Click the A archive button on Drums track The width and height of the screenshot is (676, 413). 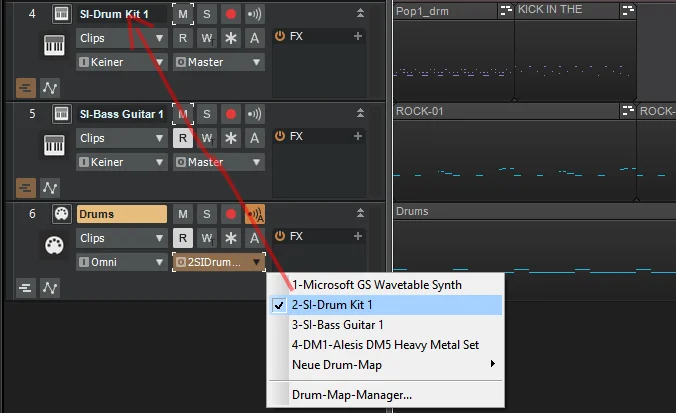(x=254, y=238)
